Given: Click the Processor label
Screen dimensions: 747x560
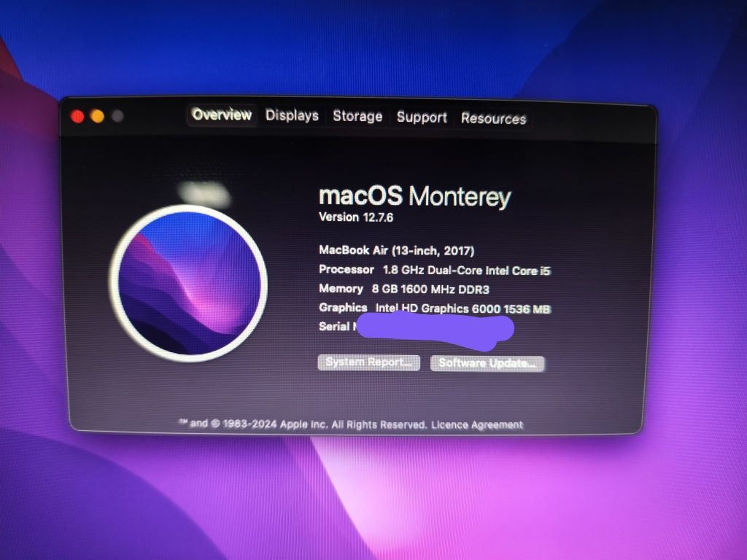Looking at the screenshot, I should (347, 270).
